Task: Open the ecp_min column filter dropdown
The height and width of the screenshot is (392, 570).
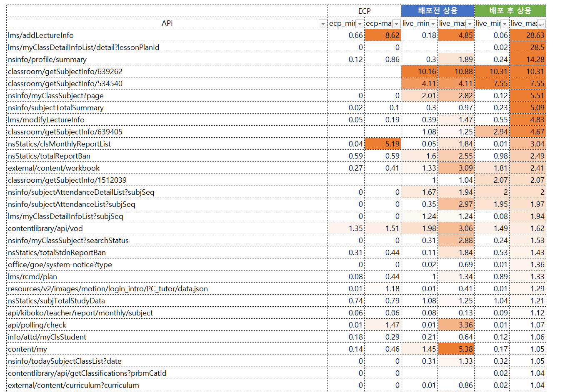Action: [x=360, y=24]
